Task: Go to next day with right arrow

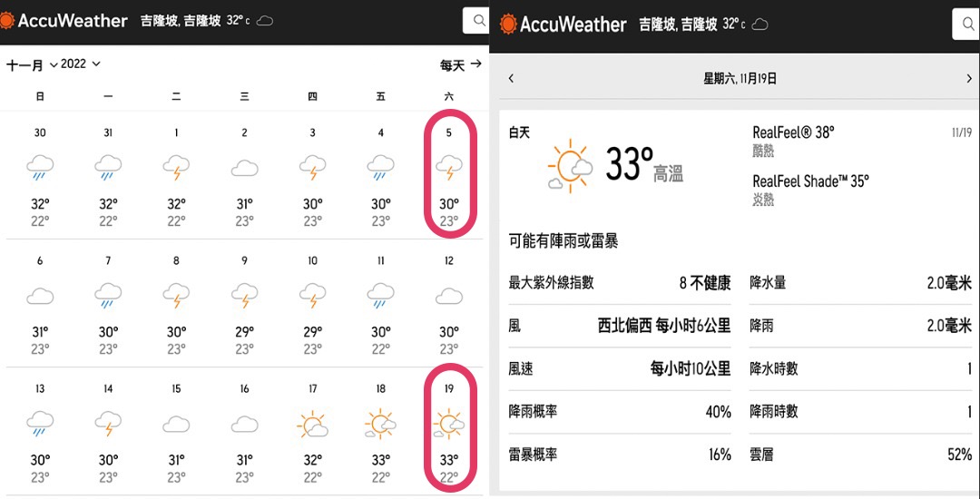Action: tap(969, 79)
